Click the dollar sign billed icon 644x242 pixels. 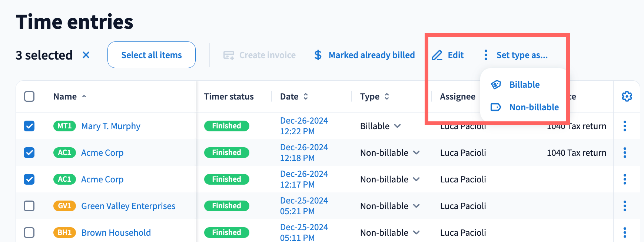point(318,55)
